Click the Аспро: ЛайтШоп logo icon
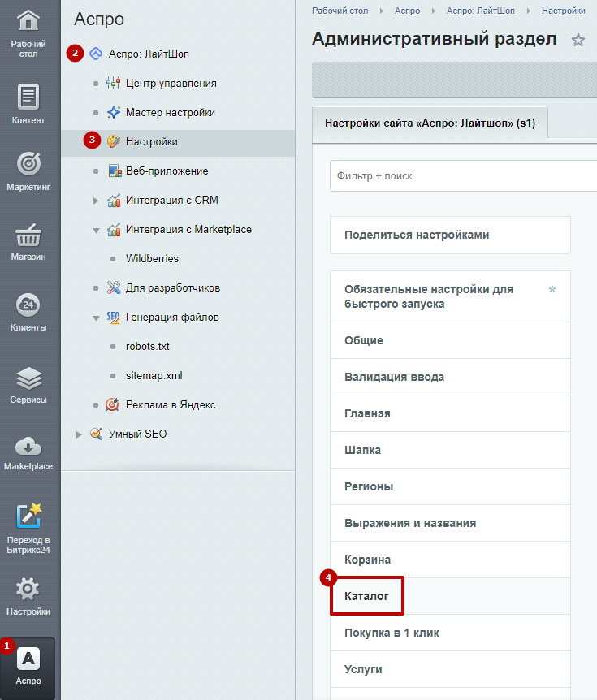The width and height of the screenshot is (597, 700). pyautogui.click(x=96, y=54)
